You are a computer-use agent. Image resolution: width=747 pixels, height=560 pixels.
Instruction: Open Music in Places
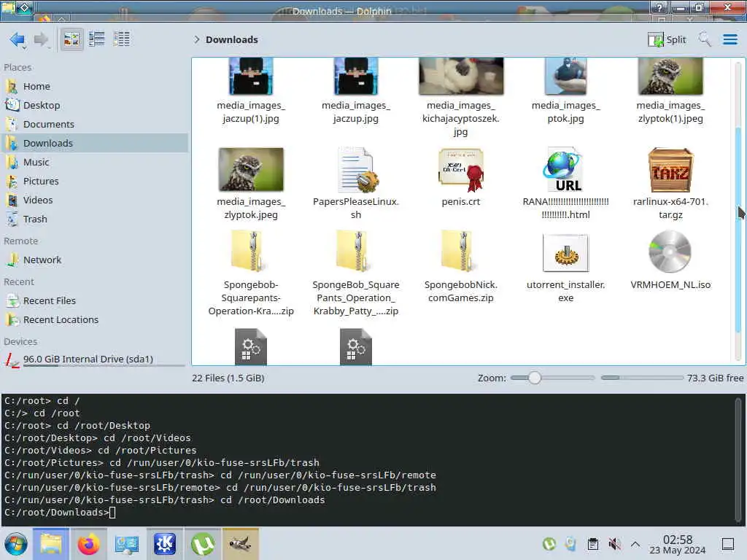(94, 162)
